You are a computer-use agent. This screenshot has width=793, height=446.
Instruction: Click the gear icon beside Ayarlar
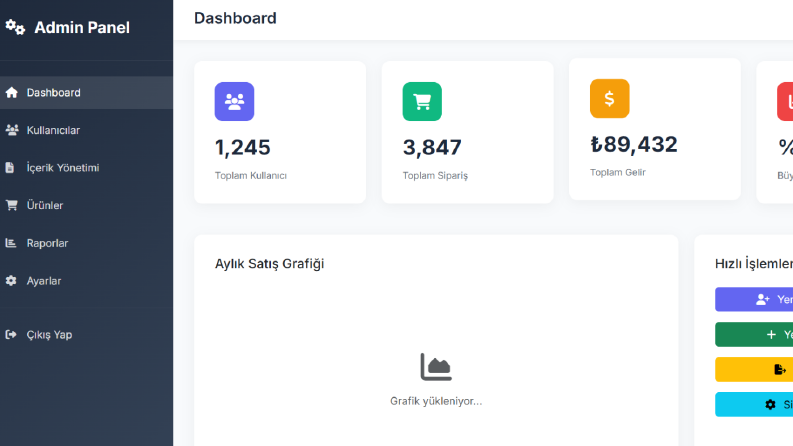[x=11, y=281]
